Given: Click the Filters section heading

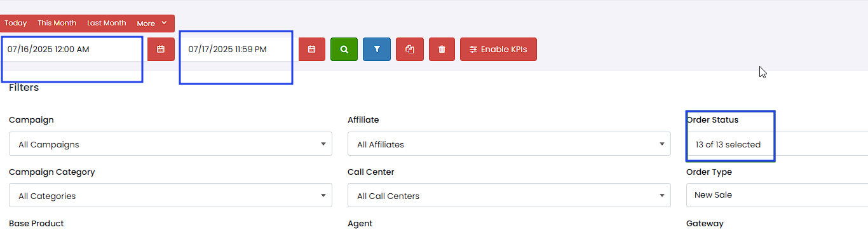Looking at the screenshot, I should coord(24,88).
